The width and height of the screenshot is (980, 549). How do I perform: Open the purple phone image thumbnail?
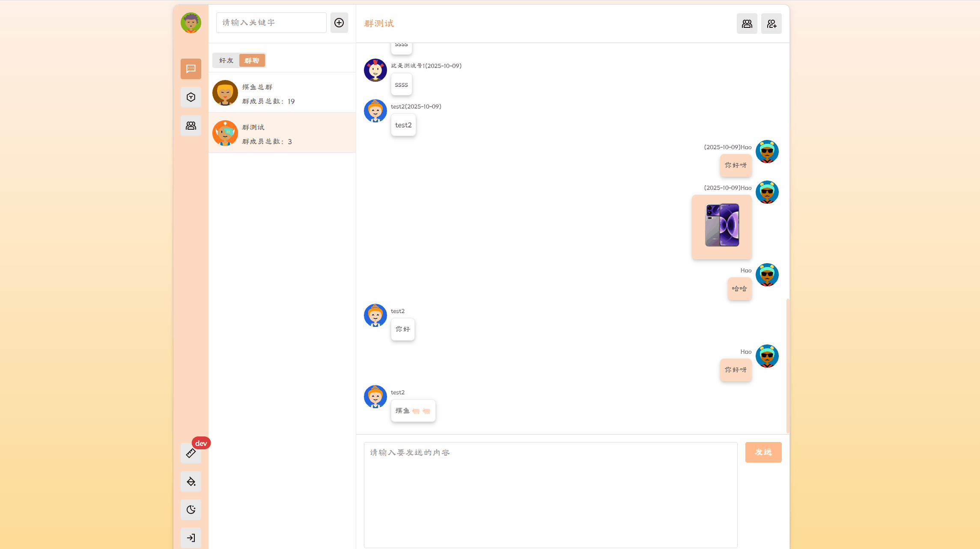(x=722, y=225)
